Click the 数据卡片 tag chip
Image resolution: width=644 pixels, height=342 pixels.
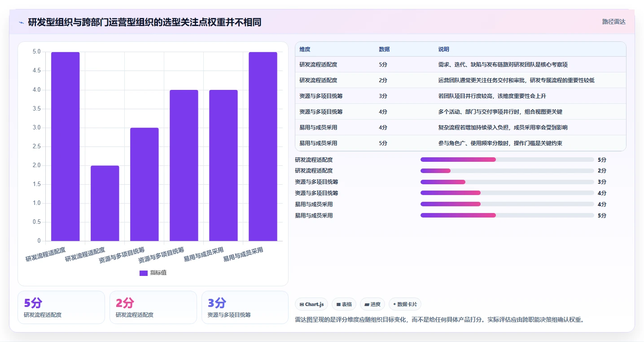tap(405, 304)
